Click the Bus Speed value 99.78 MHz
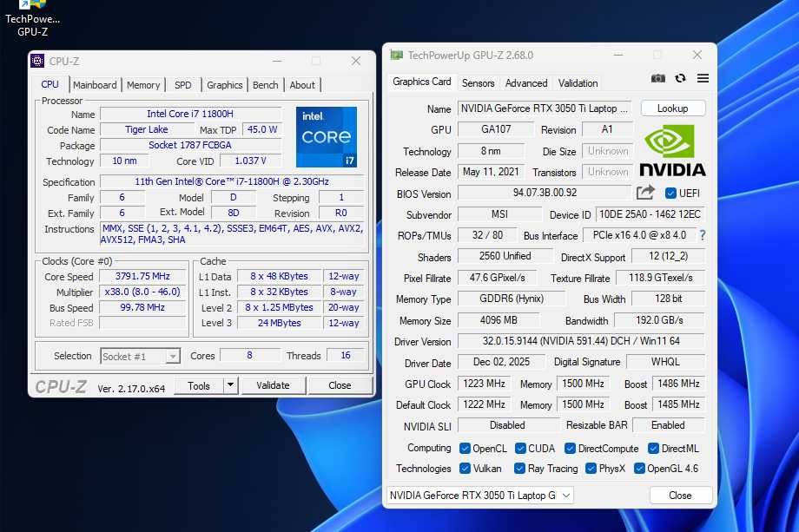 [142, 307]
